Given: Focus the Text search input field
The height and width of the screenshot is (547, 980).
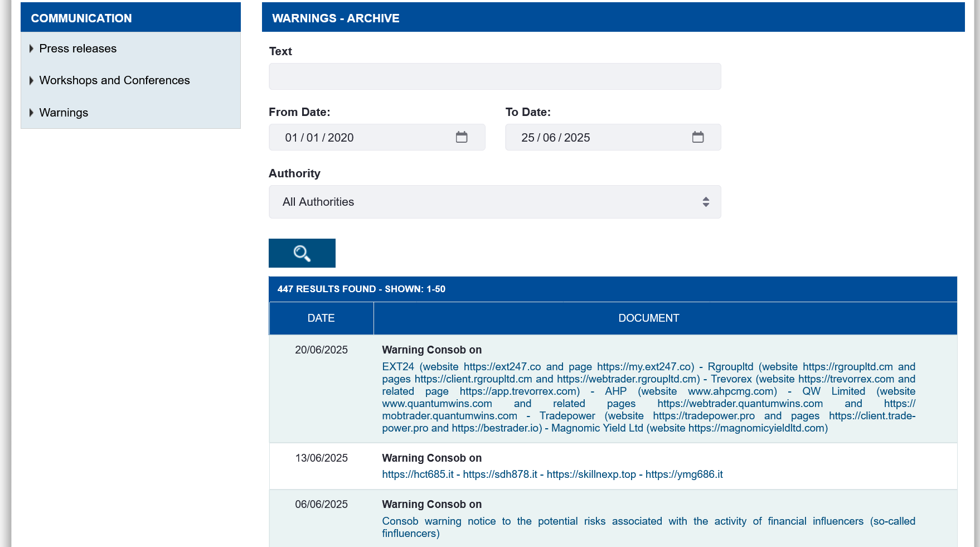Looking at the screenshot, I should [x=495, y=76].
